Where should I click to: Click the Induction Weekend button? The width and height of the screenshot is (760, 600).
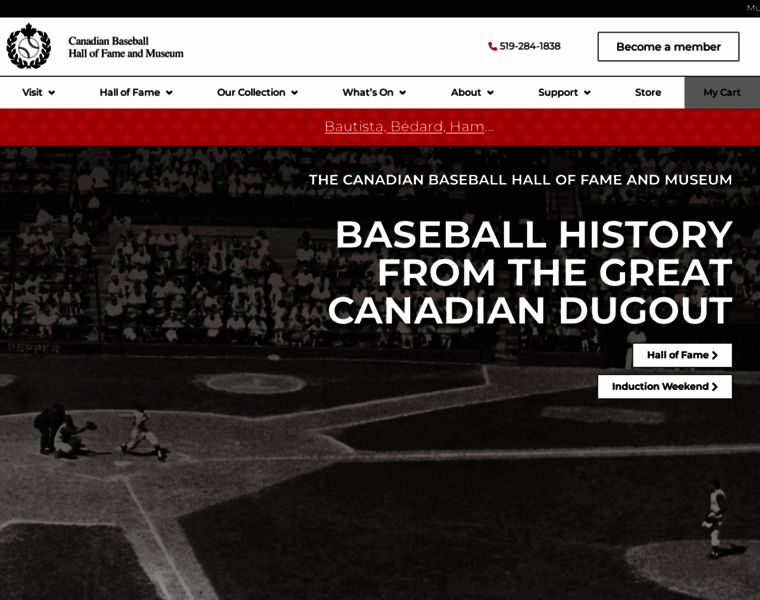[x=665, y=387]
